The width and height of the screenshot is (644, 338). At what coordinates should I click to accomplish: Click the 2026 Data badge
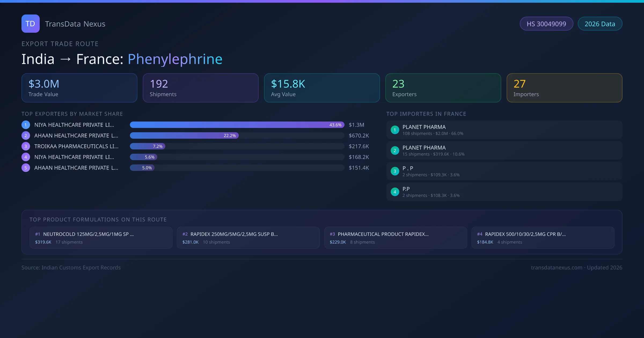600,24
